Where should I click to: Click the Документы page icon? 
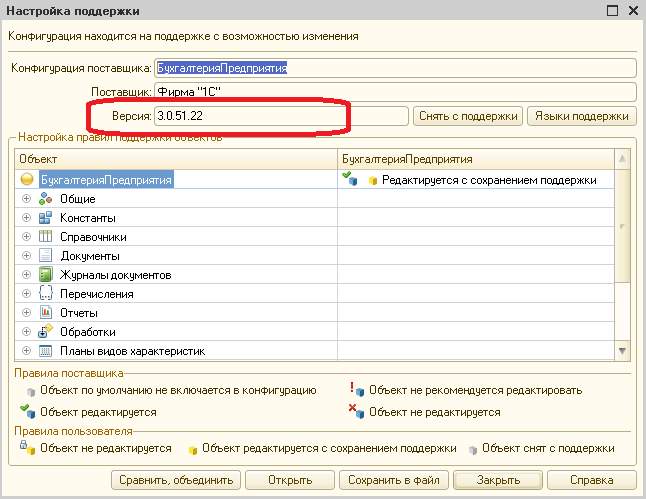[x=45, y=255]
